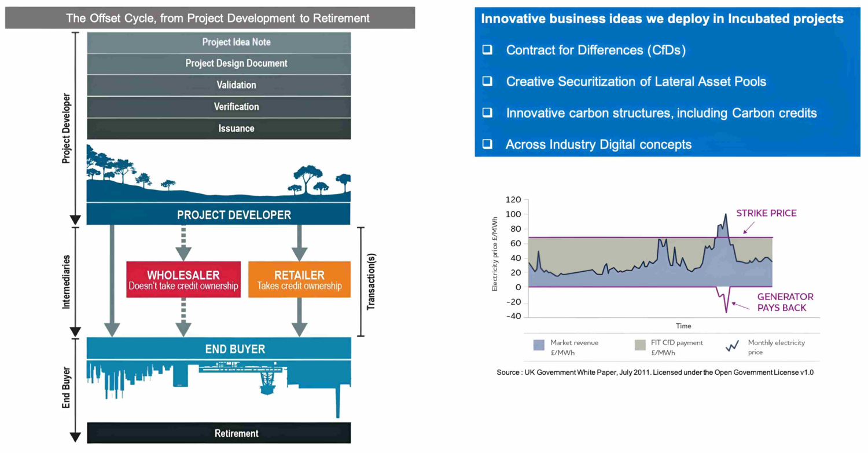
Task: Tick the Across Industry Digital concepts checkbox
Action: (487, 144)
